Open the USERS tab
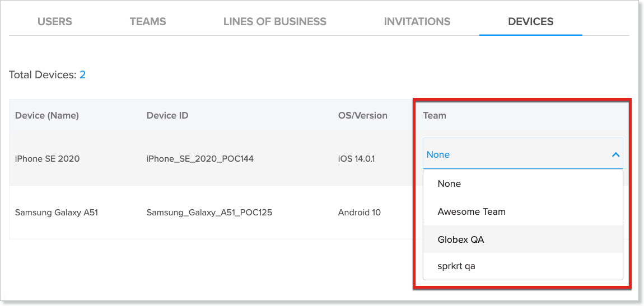 [x=54, y=22]
